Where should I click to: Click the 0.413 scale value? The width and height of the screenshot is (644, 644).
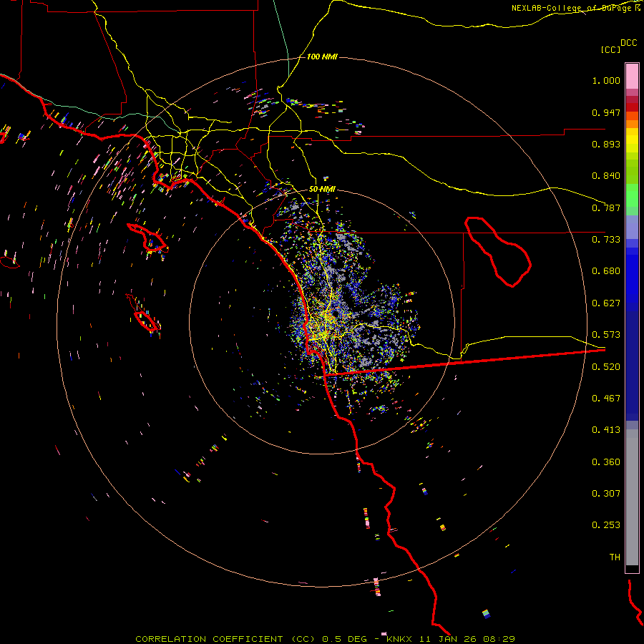(606, 430)
